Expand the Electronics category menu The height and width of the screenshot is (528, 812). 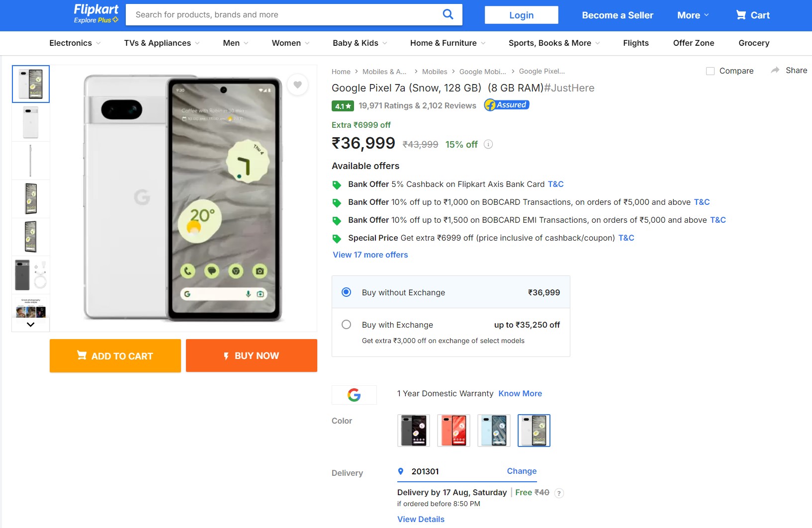click(x=75, y=43)
